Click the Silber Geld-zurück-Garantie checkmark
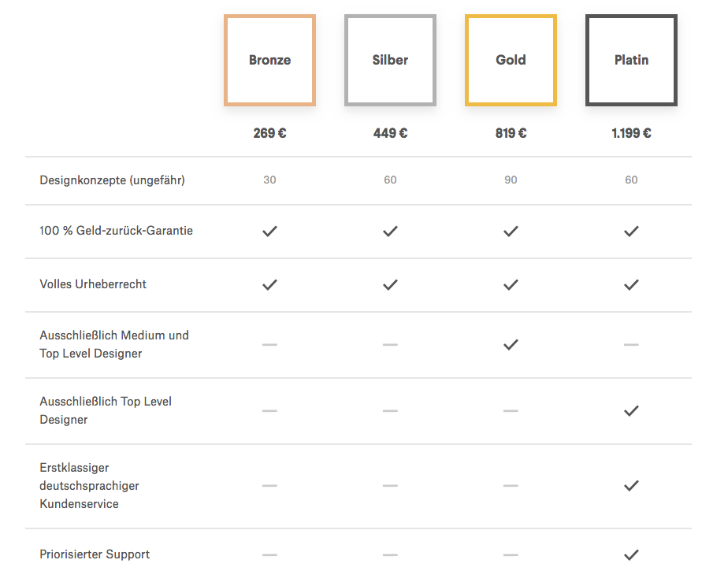The image size is (728, 582). pyautogui.click(x=390, y=231)
